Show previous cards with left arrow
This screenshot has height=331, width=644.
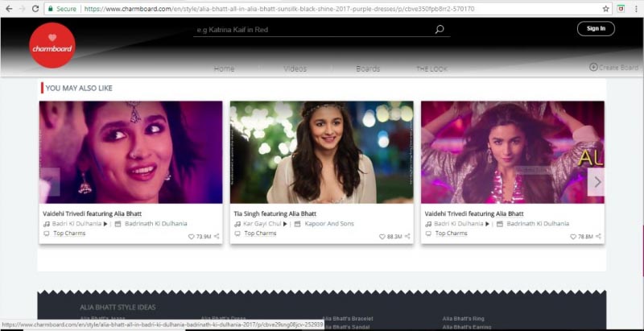point(50,182)
